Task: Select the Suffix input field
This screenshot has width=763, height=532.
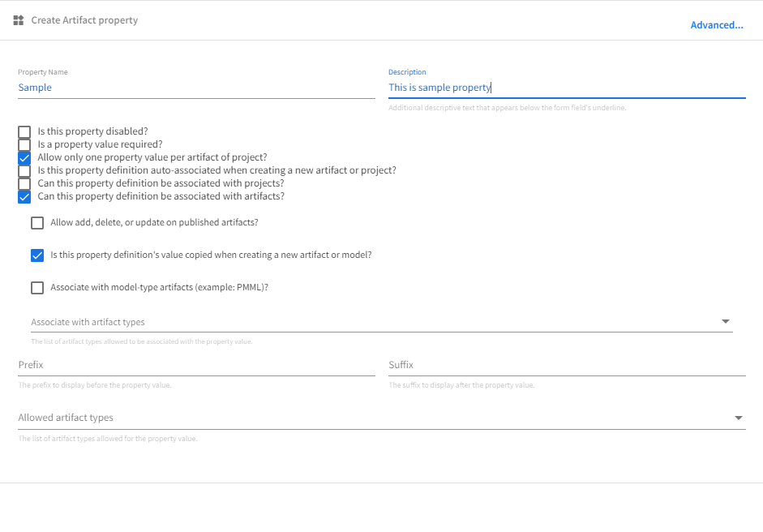Action: 567,365
